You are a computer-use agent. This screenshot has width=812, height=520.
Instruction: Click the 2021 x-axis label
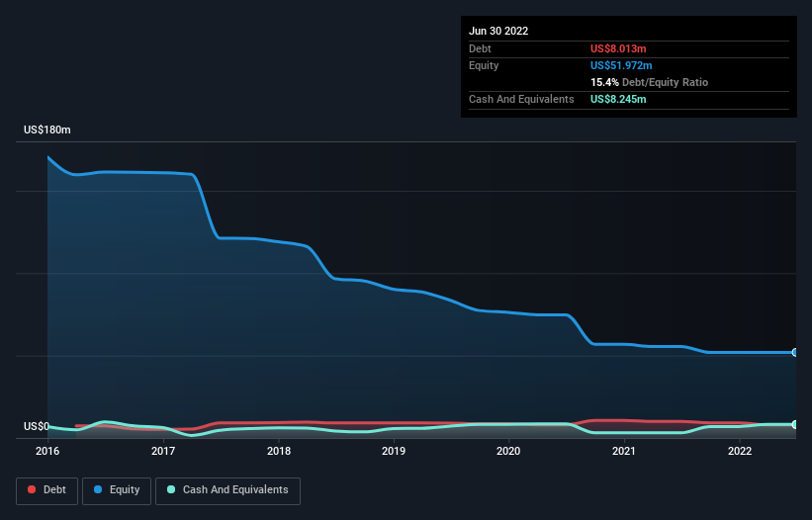[624, 451]
